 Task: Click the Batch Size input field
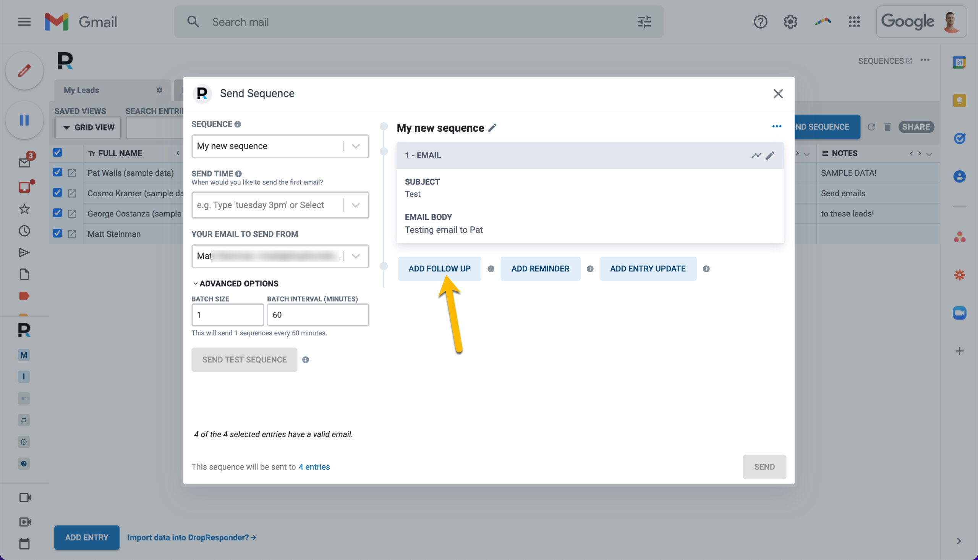point(227,315)
